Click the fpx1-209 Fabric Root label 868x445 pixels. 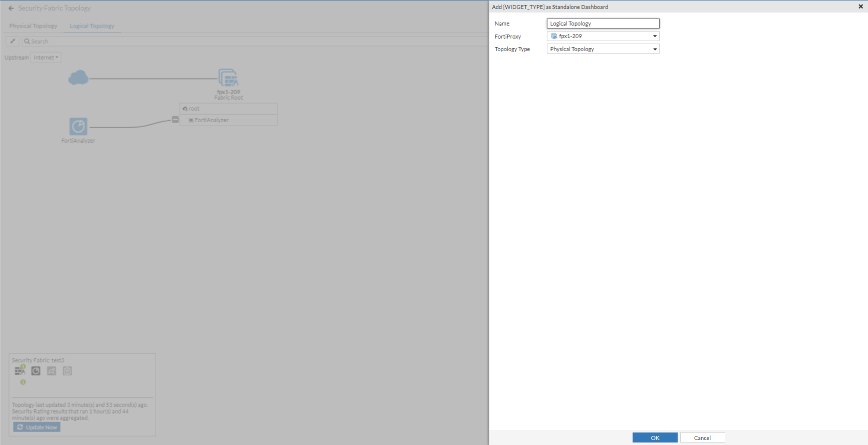pyautogui.click(x=228, y=95)
